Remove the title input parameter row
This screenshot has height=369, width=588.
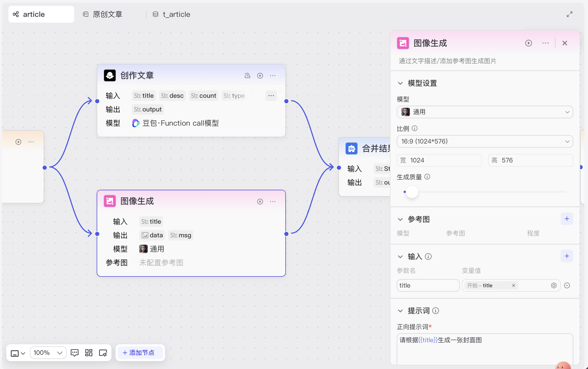pyautogui.click(x=567, y=285)
